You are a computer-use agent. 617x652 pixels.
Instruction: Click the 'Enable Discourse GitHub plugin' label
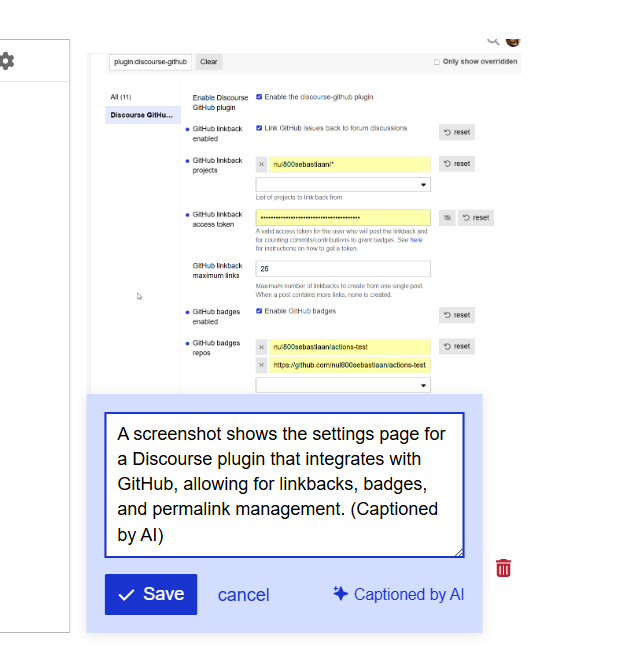tap(220, 103)
